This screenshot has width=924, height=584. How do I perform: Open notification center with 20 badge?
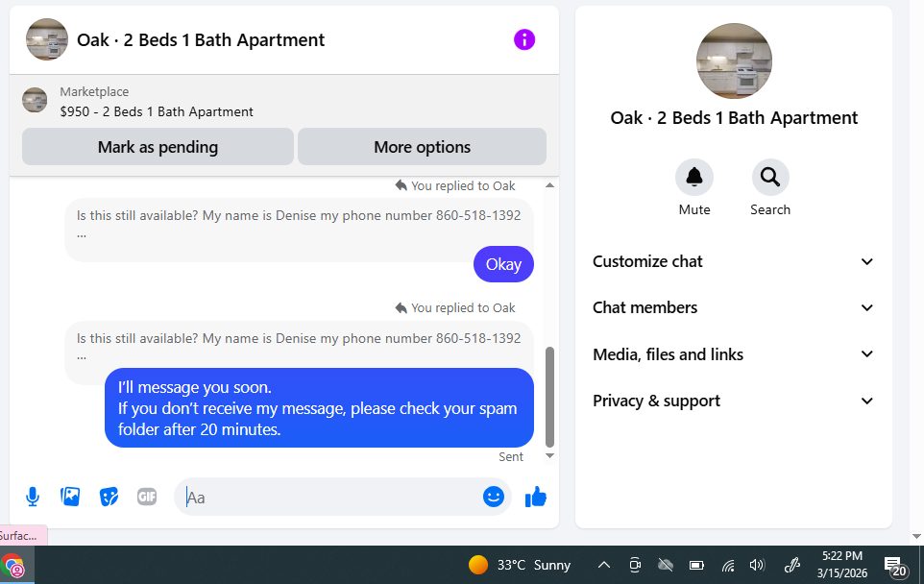[895, 567]
